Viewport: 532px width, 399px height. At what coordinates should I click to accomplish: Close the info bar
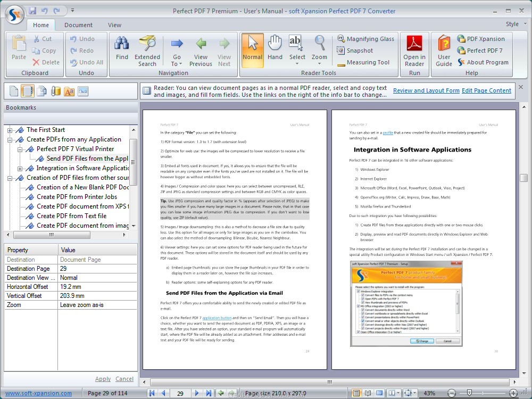[x=521, y=87]
